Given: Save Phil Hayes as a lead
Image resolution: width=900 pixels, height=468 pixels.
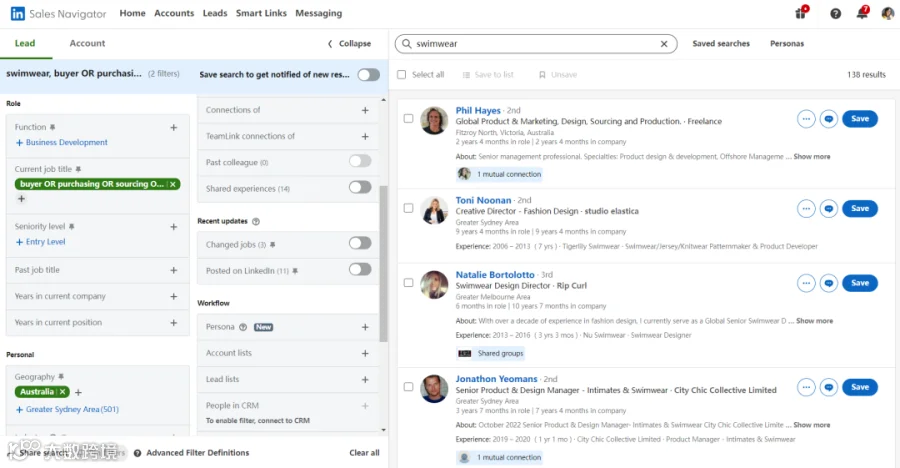Looking at the screenshot, I should pos(860,119).
